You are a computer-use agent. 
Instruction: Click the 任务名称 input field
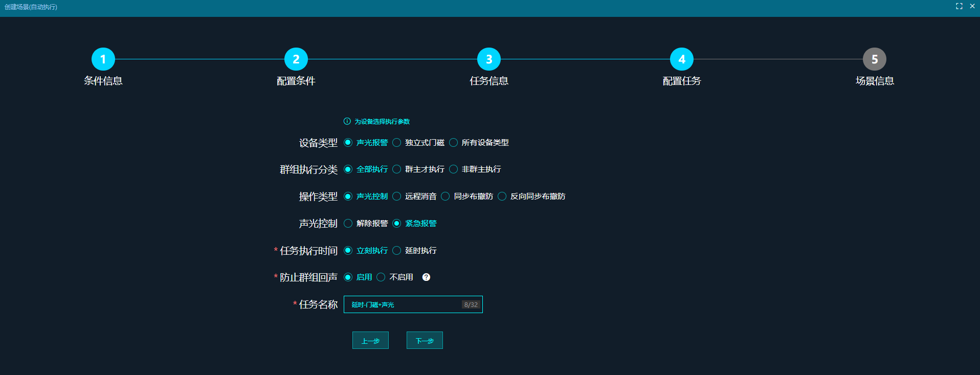[x=404, y=304]
